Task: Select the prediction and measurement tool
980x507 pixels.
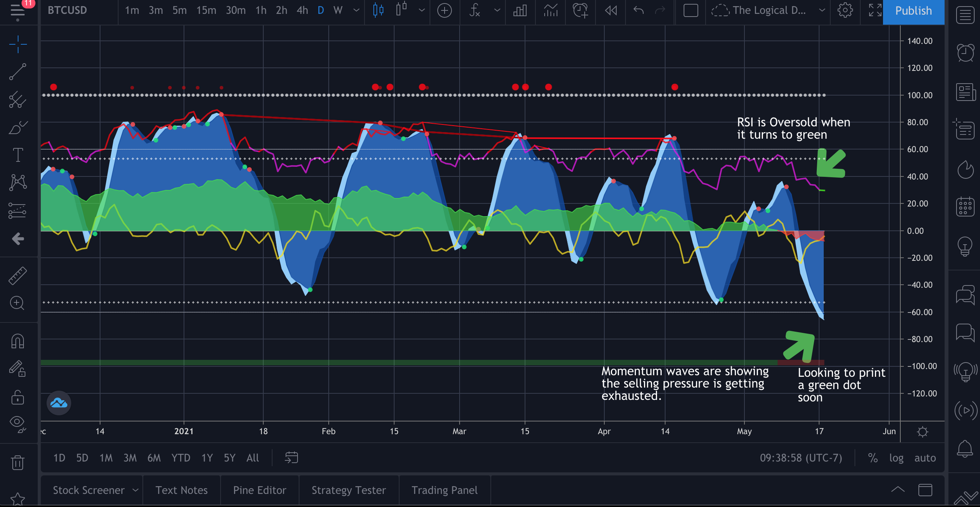Action: pos(18,211)
